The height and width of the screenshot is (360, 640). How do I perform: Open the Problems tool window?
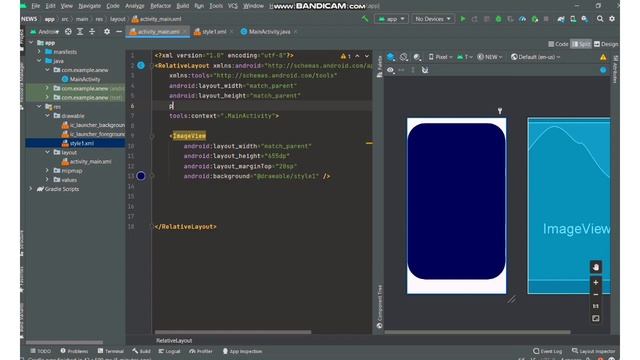[x=74, y=351]
